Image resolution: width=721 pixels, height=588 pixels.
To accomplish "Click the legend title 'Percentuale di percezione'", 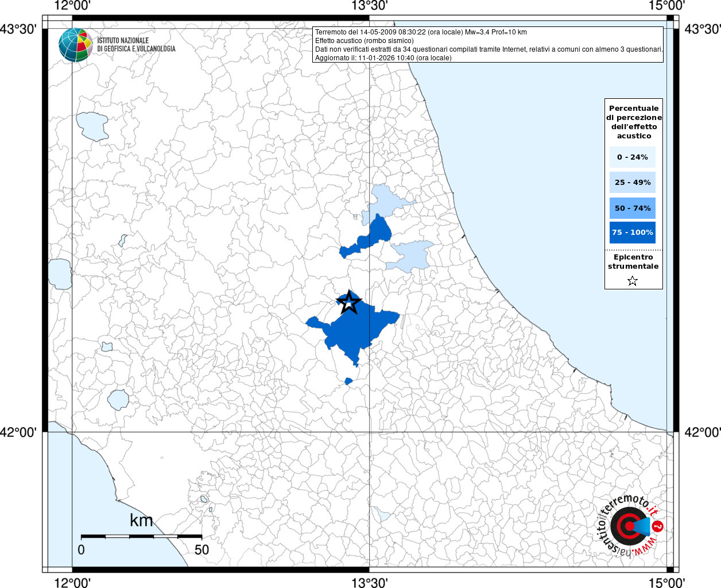I will [x=634, y=122].
